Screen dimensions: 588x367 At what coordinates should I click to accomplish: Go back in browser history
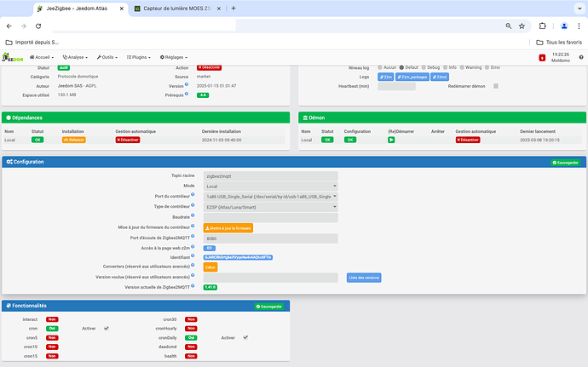click(x=9, y=26)
